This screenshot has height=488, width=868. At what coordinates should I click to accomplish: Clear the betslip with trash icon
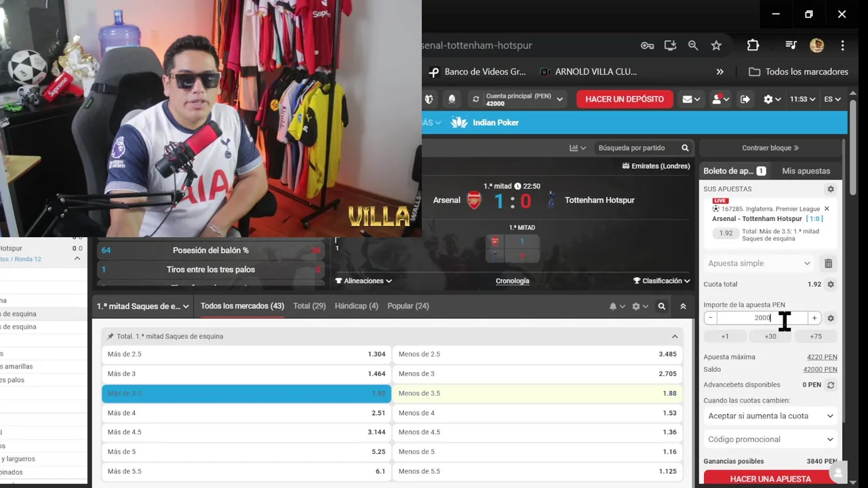pos(828,264)
